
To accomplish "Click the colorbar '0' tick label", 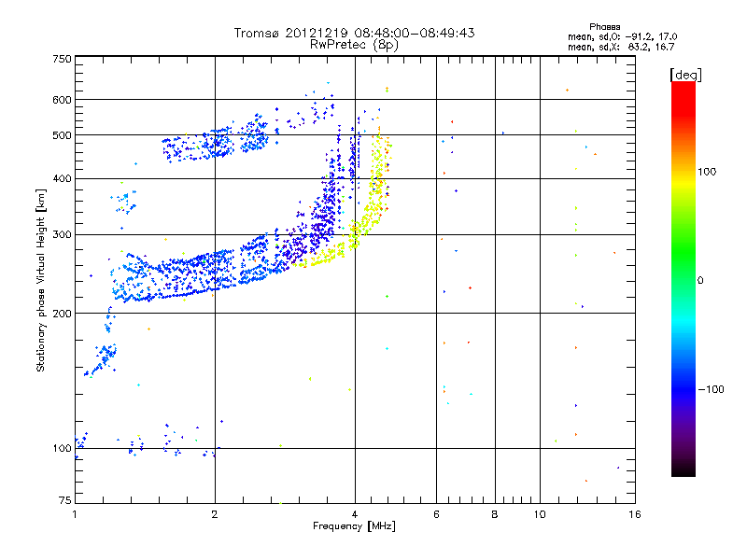I will [x=700, y=281].
